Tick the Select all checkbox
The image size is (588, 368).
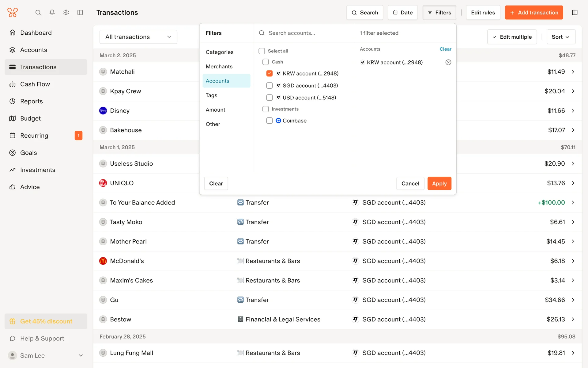coord(262,51)
